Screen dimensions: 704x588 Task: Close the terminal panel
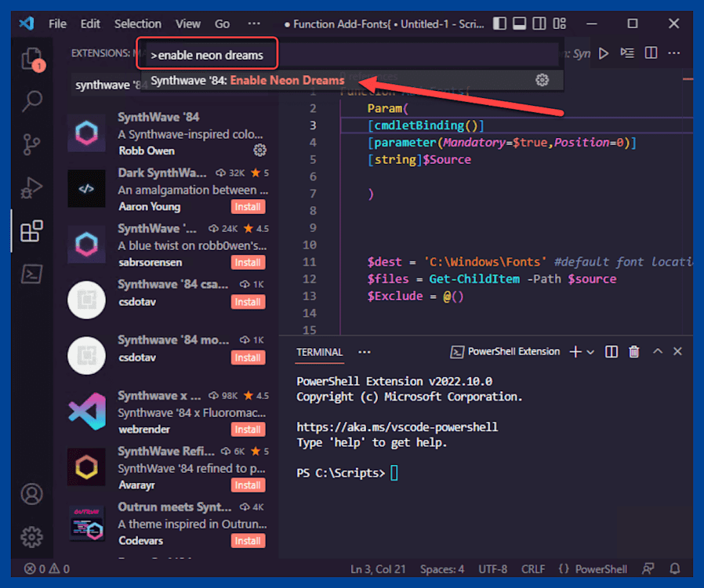click(x=677, y=351)
